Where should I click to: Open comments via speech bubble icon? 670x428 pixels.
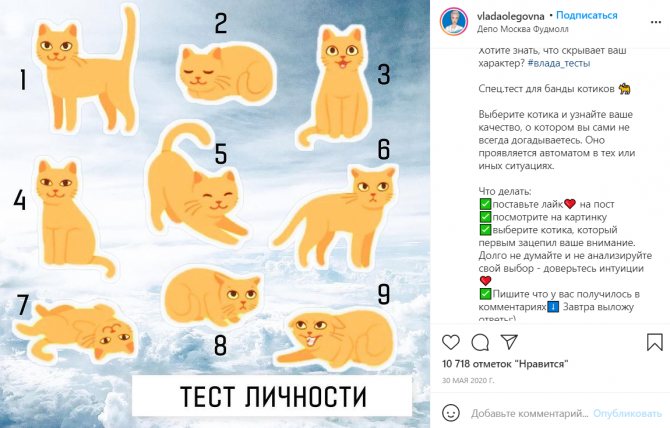[480, 342]
